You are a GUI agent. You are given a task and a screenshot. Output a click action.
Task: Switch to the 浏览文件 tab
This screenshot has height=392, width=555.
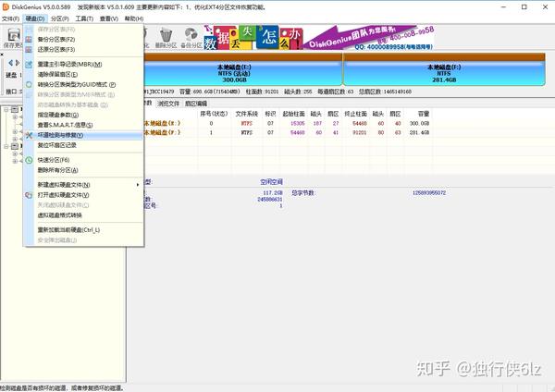click(168, 104)
